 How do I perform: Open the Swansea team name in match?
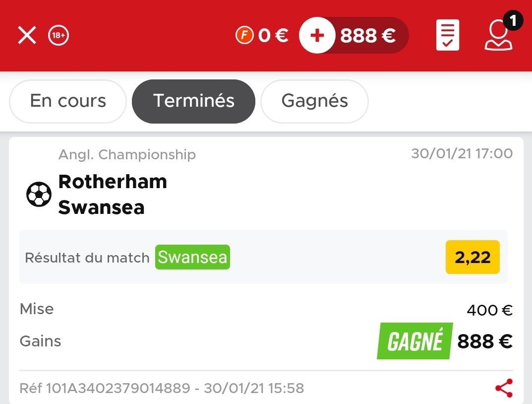102,207
